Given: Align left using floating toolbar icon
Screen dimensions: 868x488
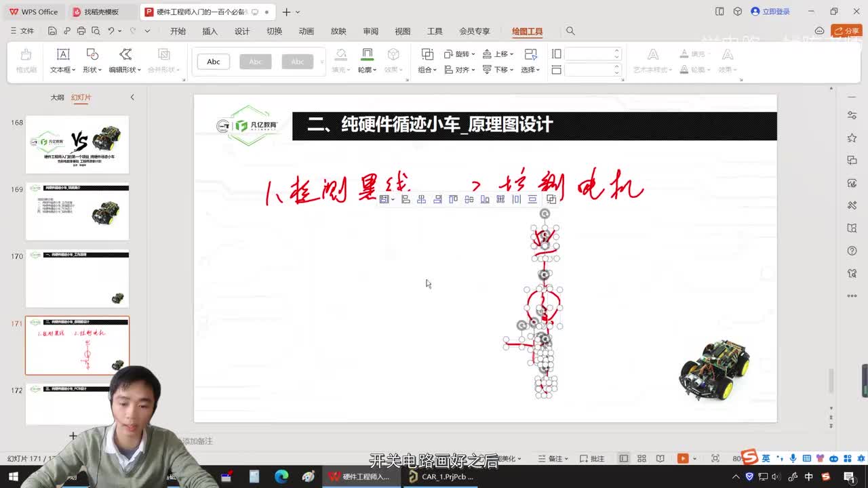Looking at the screenshot, I should [406, 199].
